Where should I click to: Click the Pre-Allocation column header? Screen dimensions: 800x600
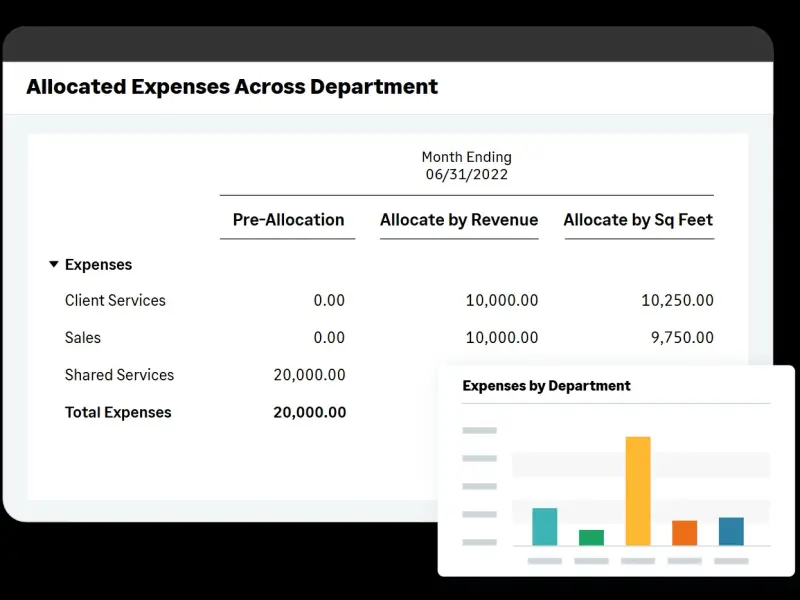tap(288, 220)
